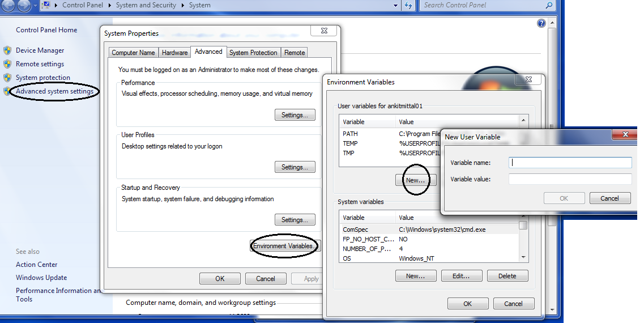Click the Environment Variables button
The height and width of the screenshot is (323, 644).
(x=285, y=246)
